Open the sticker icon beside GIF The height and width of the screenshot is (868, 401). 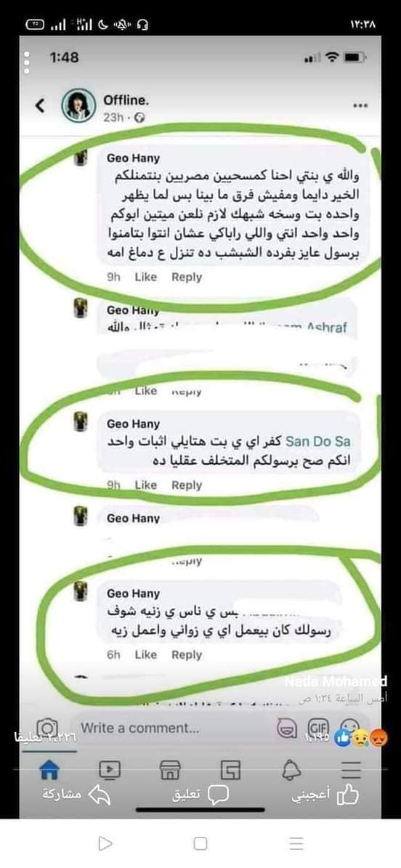pos(287,729)
